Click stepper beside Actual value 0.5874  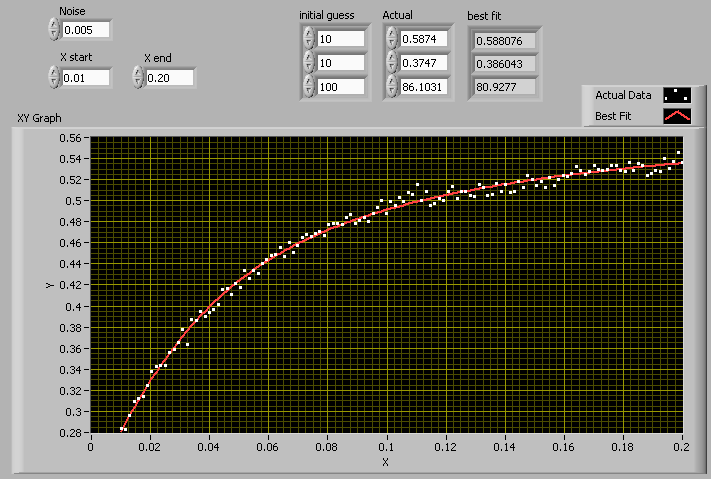tap(391, 40)
